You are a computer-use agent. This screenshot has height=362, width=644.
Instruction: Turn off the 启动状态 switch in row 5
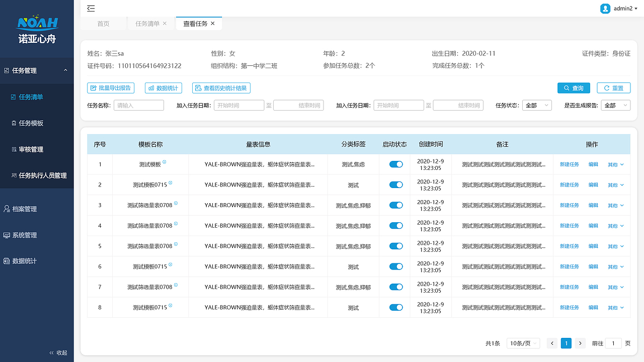pyautogui.click(x=396, y=246)
